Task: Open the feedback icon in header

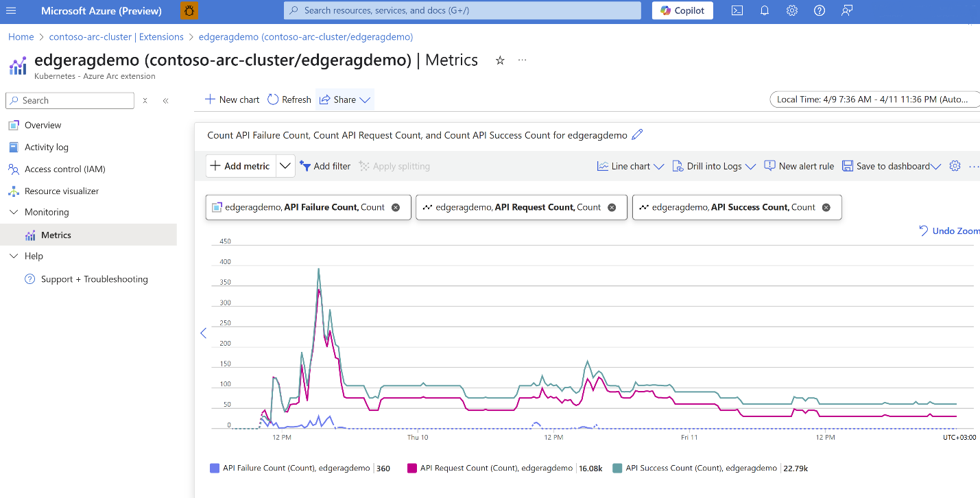Action: [x=847, y=10]
